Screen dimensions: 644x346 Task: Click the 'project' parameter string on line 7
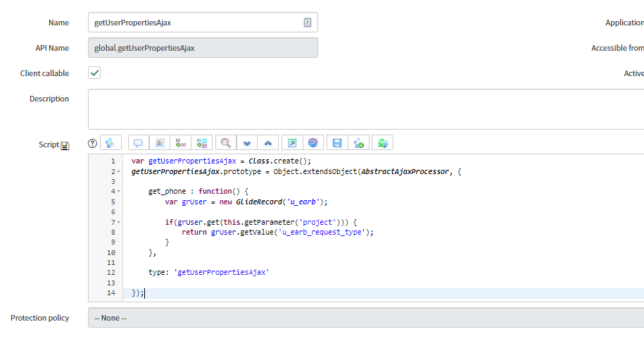pyautogui.click(x=317, y=222)
